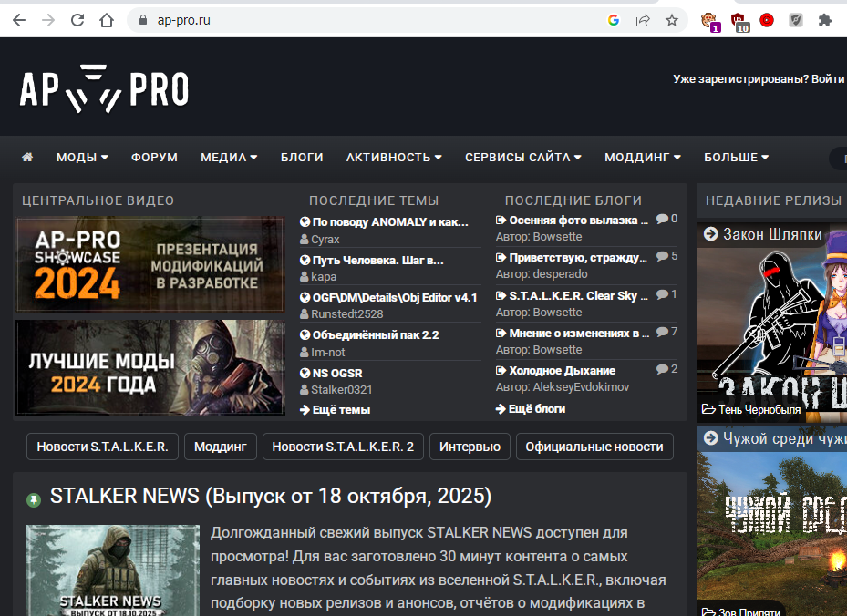Click the Google icon in address bar
Viewport: 847px width, 616px height.
point(613,21)
